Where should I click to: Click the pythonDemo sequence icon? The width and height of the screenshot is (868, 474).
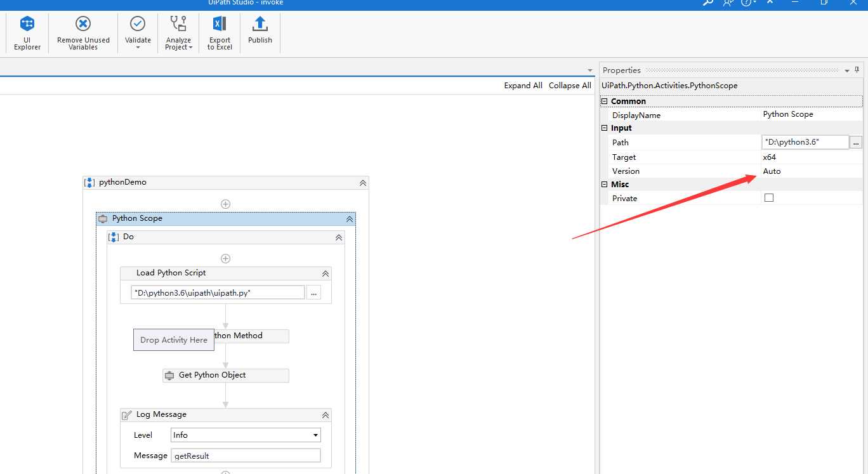pyautogui.click(x=89, y=183)
